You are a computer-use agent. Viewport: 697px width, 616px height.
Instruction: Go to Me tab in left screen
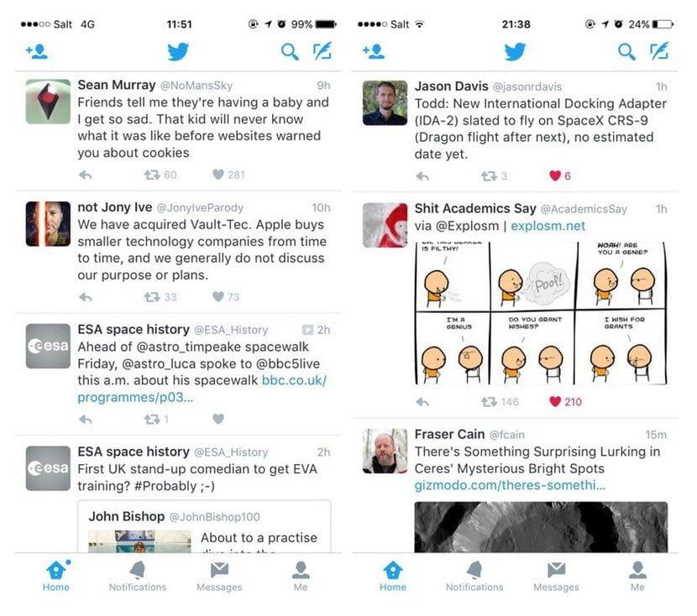[301, 576]
